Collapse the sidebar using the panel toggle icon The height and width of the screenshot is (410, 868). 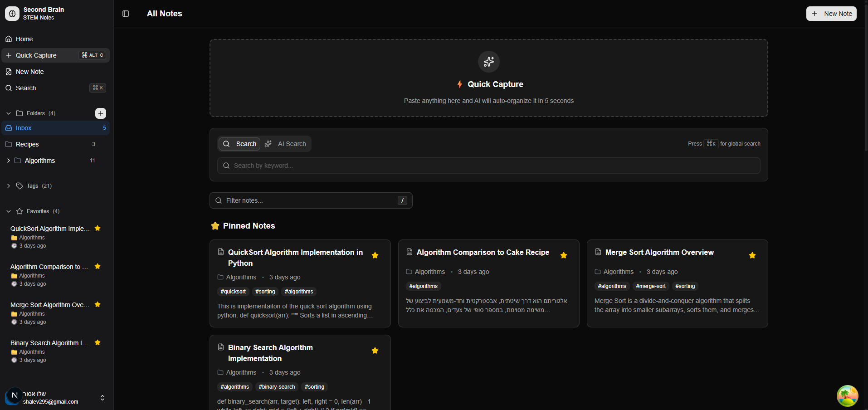[125, 14]
